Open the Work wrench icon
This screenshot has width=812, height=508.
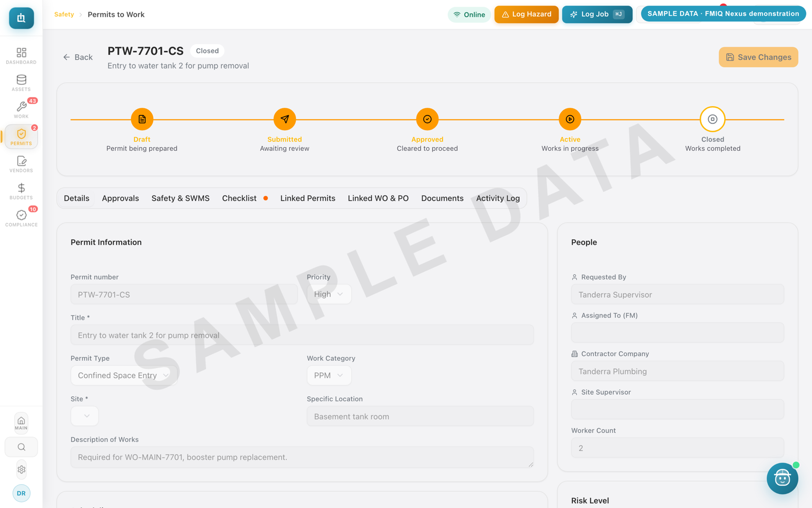[x=21, y=109]
